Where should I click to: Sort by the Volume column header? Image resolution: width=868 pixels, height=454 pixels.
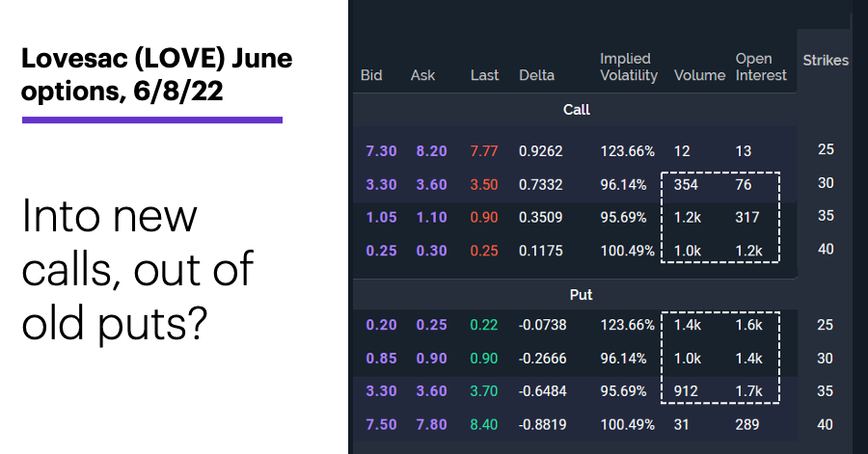tap(700, 75)
